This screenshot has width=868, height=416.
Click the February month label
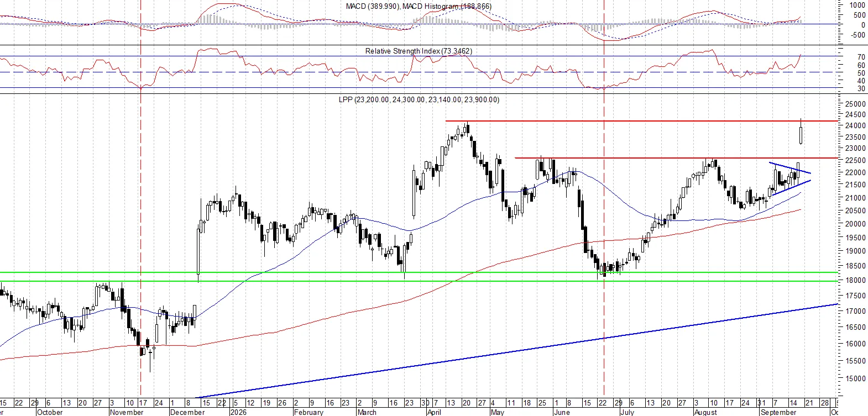point(308,412)
